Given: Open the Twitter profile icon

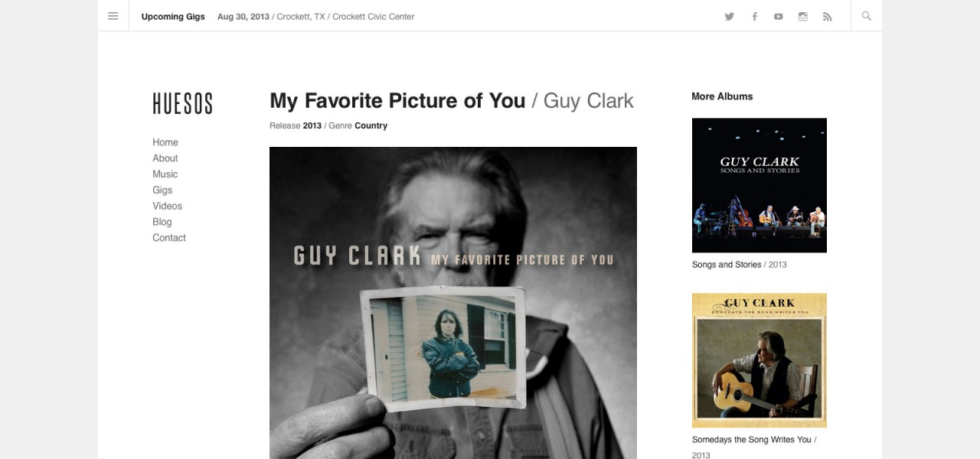Looking at the screenshot, I should pyautogui.click(x=730, y=16).
